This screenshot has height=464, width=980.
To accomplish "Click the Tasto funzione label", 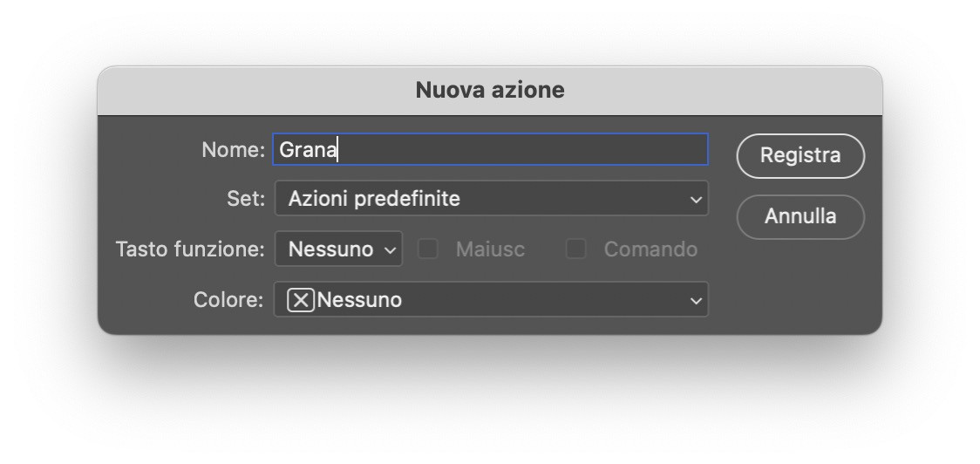I will tap(189, 249).
